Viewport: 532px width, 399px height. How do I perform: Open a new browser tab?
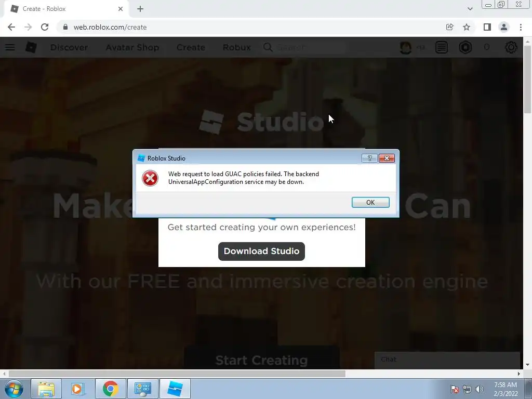coord(140,9)
